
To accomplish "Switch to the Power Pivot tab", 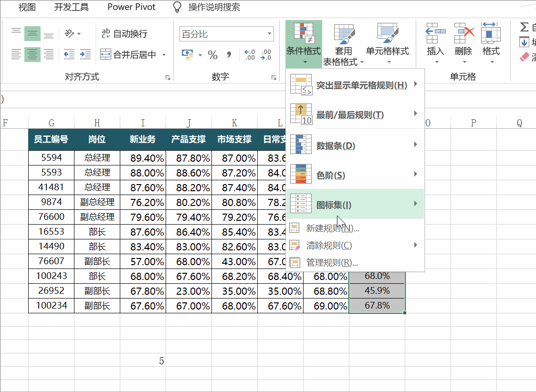I will pyautogui.click(x=131, y=7).
